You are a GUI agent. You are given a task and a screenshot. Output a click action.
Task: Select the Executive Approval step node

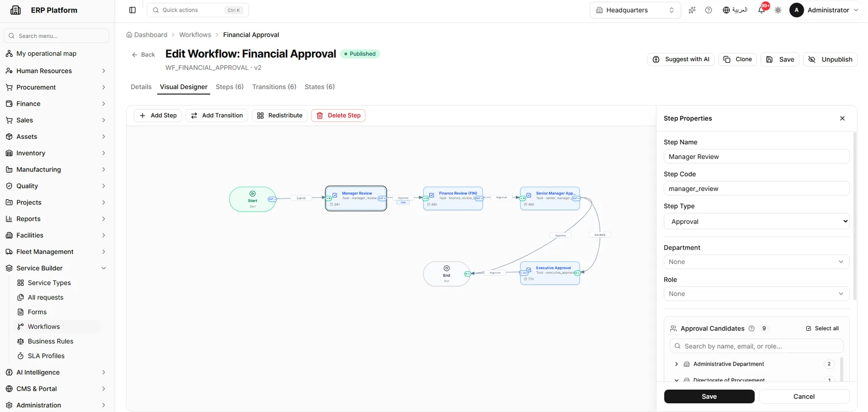click(x=550, y=273)
